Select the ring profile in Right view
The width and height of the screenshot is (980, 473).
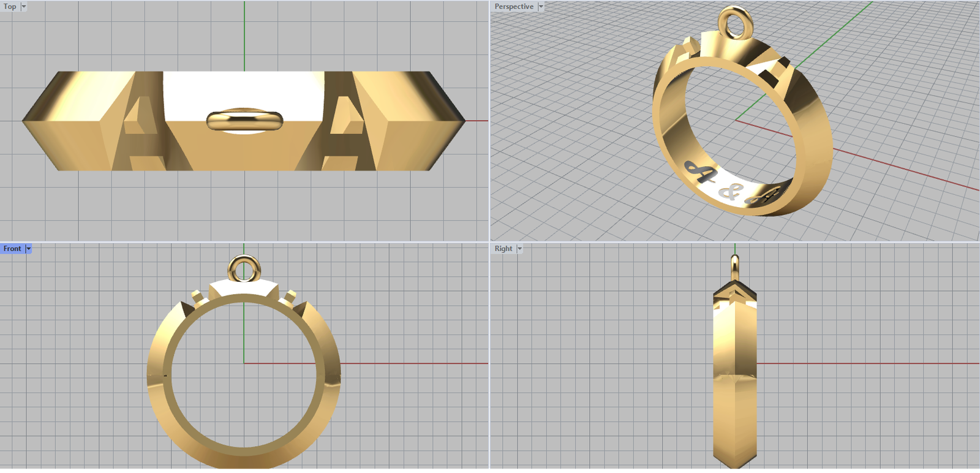[x=735, y=380]
